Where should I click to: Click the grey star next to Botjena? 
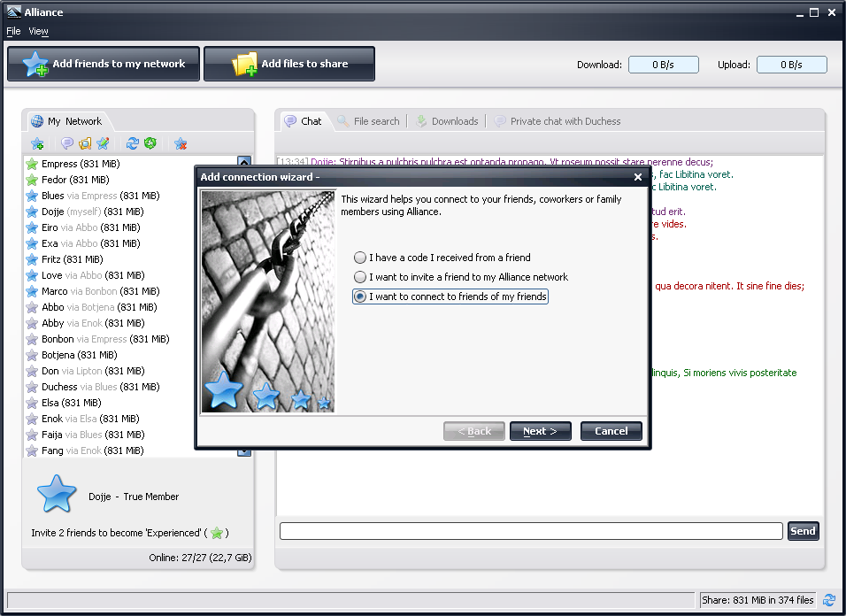point(32,355)
